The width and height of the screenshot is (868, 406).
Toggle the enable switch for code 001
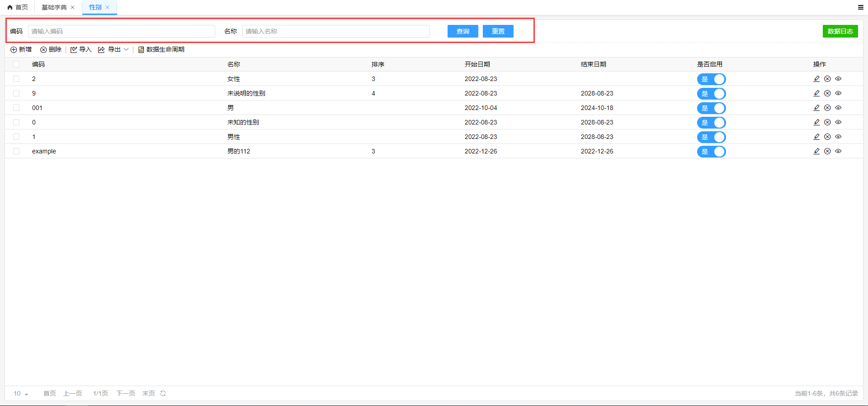point(711,108)
